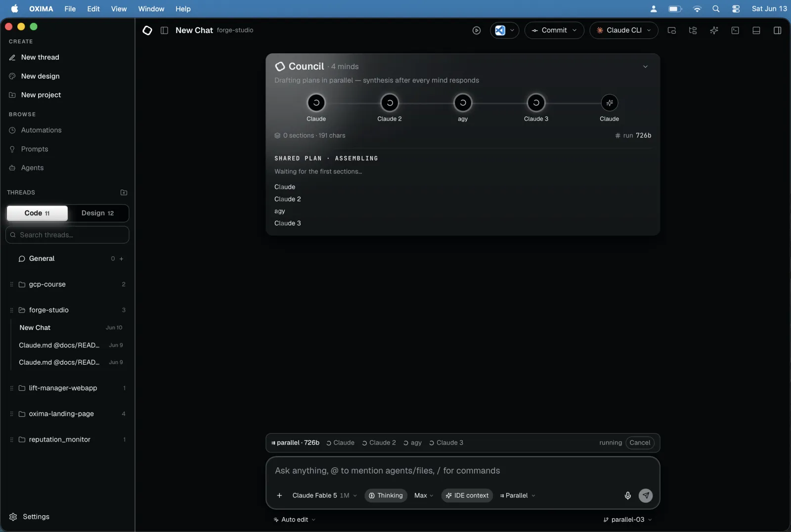Screen dimensions: 791x532
Task: Click the parallel 726b run chip
Action: tap(295, 443)
